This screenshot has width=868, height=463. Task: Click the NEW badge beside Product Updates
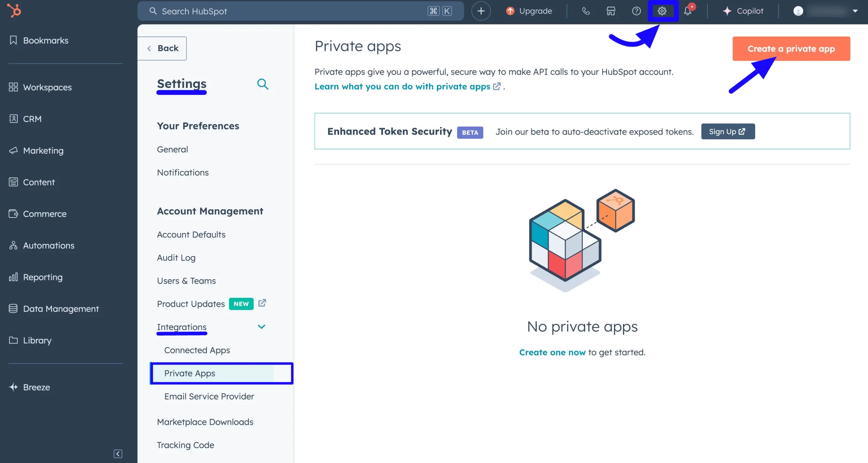pos(241,304)
